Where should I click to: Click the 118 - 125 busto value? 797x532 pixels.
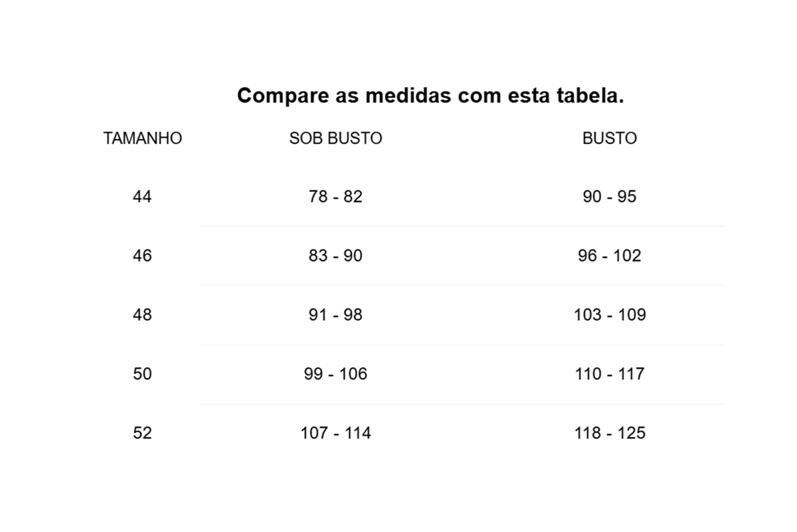609,433
